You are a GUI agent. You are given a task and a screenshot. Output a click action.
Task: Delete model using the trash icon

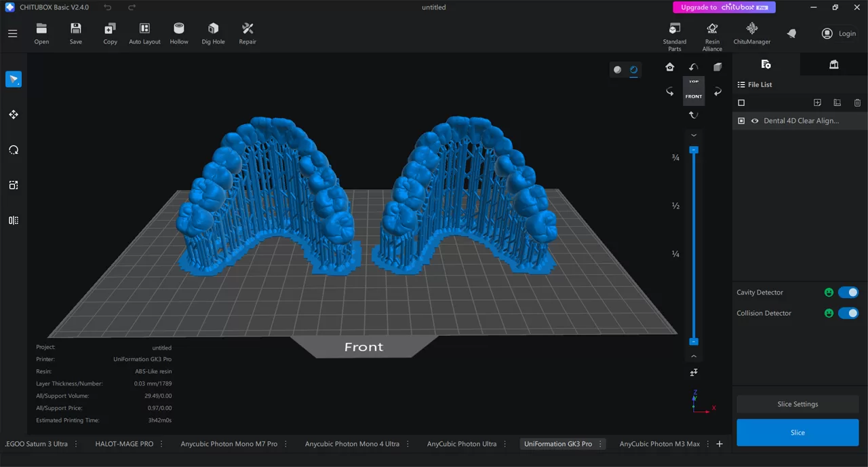coord(857,102)
